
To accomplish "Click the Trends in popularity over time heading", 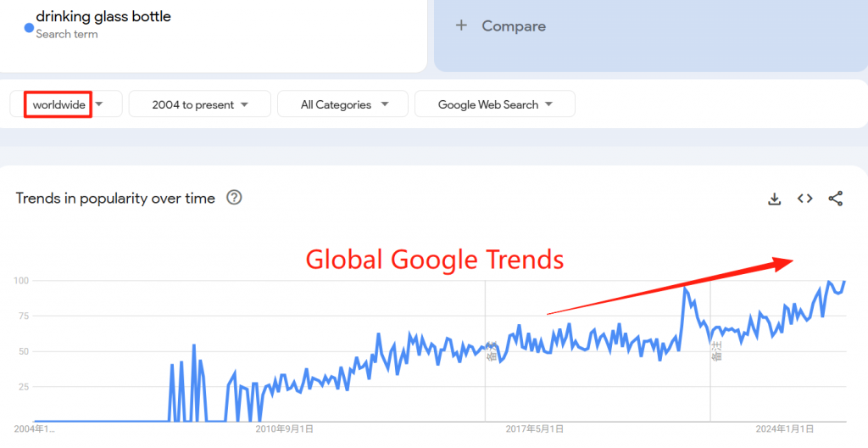I will (x=115, y=198).
